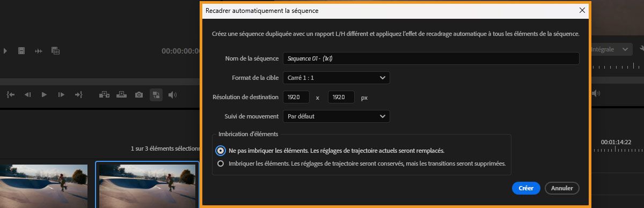This screenshot has height=208, width=644.
Task: Click the Créer button
Action: [x=526, y=188]
